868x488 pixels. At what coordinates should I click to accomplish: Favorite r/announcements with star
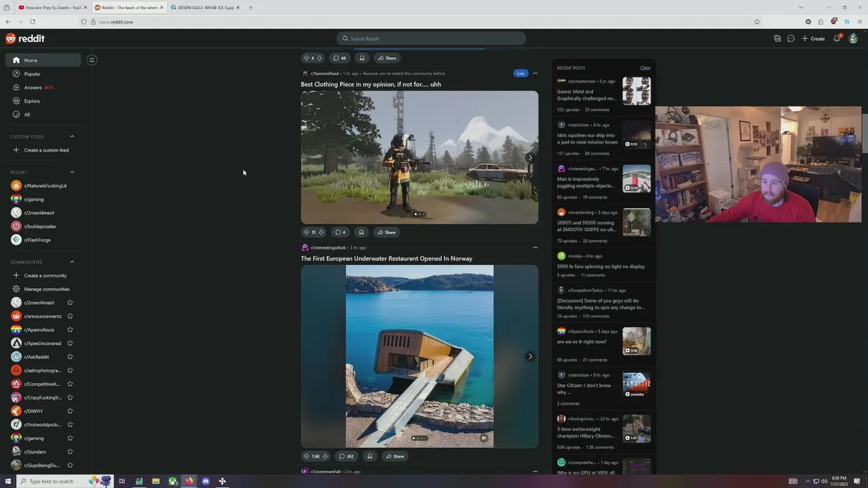pyautogui.click(x=70, y=316)
